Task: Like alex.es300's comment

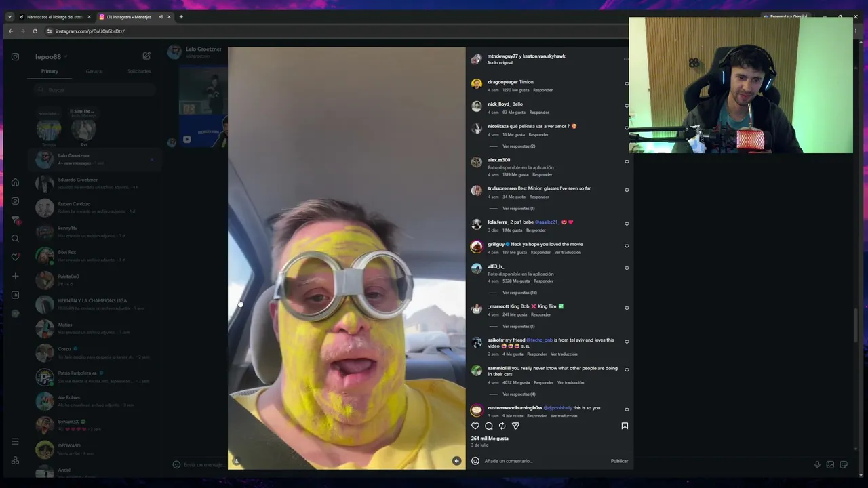Action: 627,162
